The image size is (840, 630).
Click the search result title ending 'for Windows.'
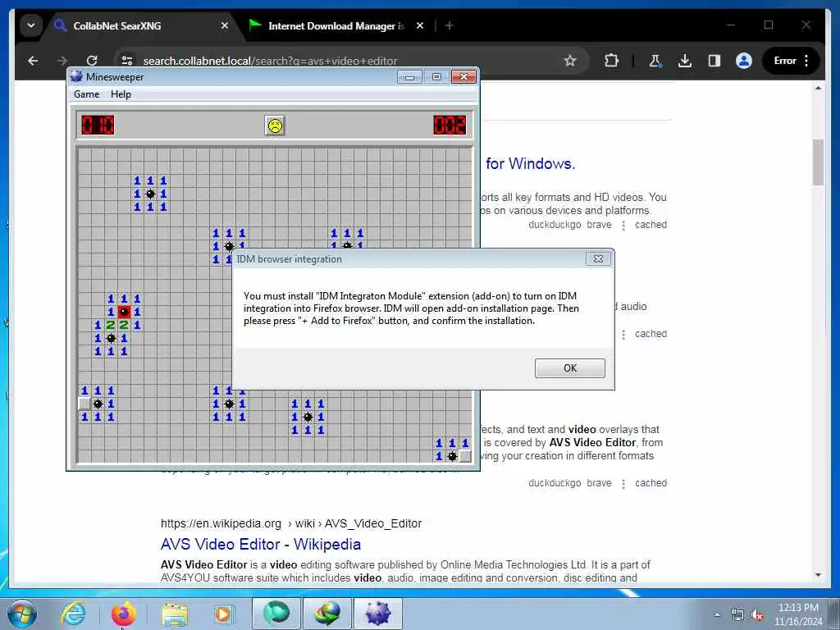(x=531, y=163)
